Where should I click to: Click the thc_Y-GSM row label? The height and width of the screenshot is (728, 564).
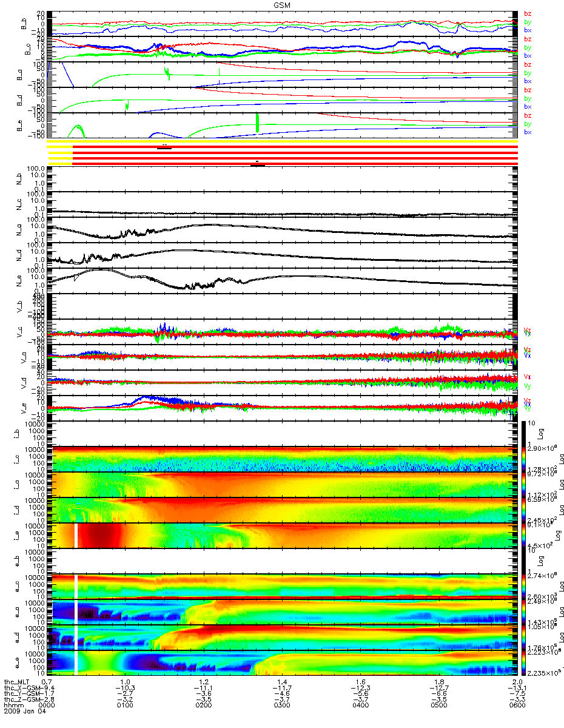pyautogui.click(x=23, y=695)
